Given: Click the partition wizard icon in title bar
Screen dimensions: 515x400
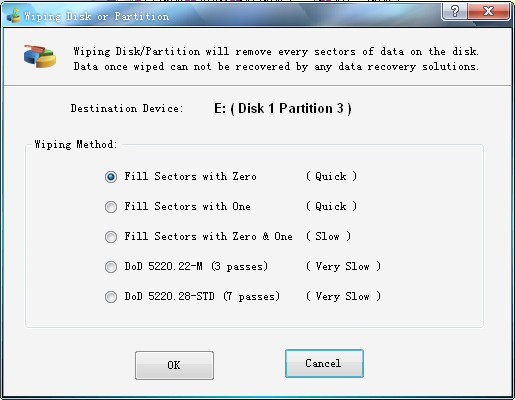Looking at the screenshot, I should point(14,15).
